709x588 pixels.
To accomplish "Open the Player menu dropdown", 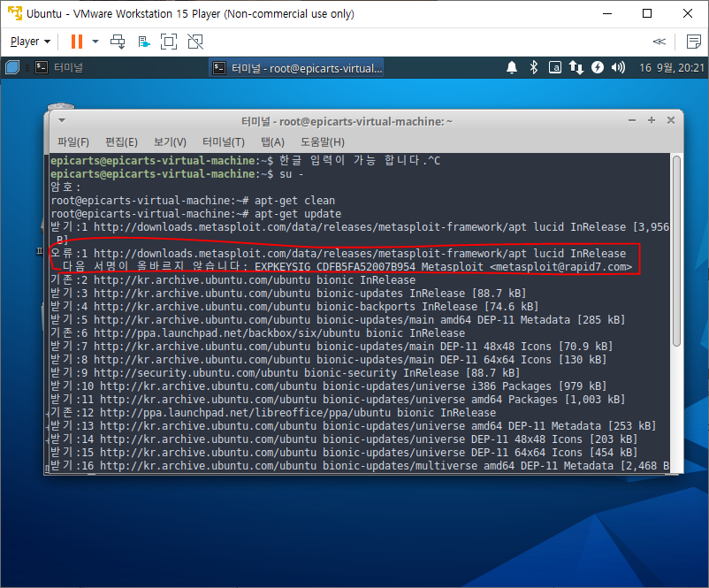I will [30, 42].
